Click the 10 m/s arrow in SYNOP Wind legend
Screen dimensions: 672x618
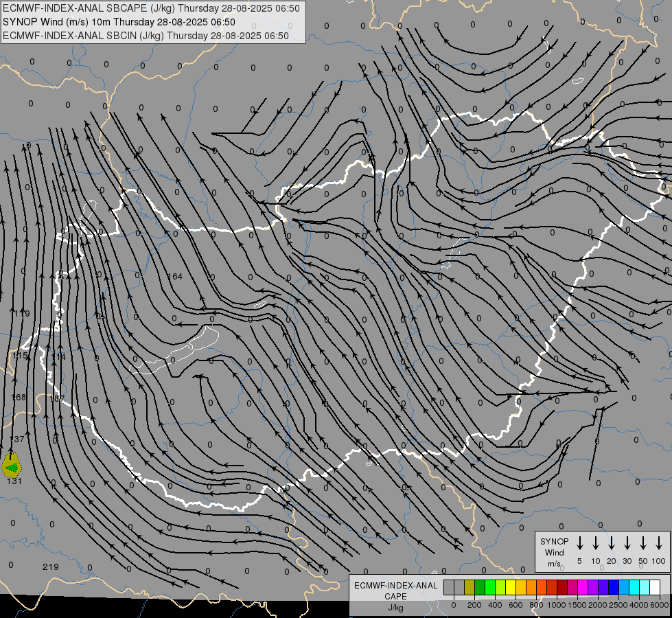(595, 543)
